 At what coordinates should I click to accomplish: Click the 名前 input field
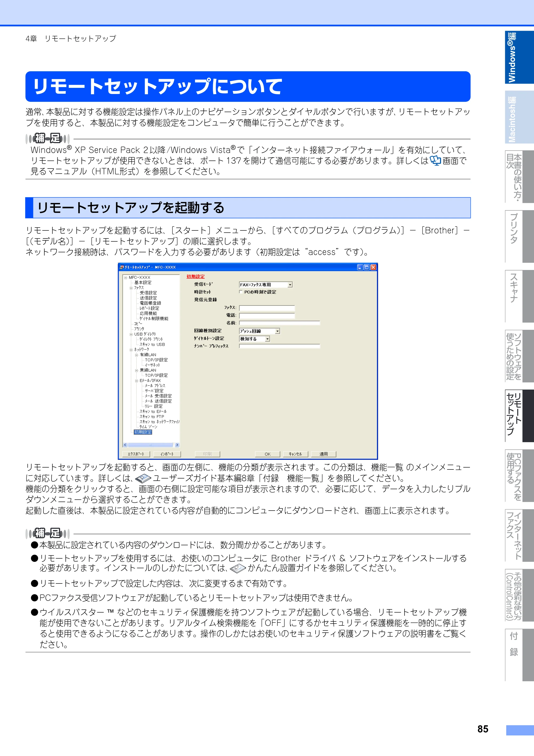[x=279, y=323]
